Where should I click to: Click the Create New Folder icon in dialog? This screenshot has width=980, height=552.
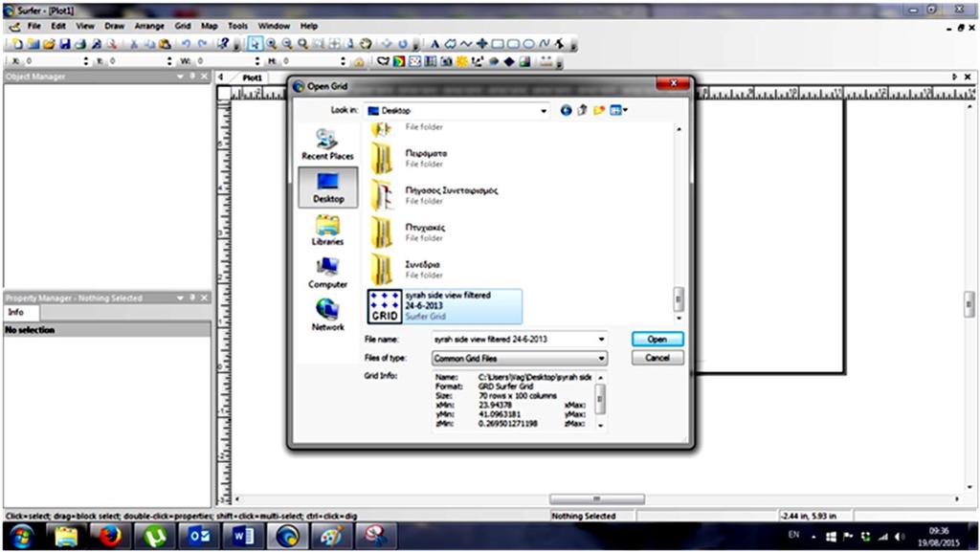599,111
